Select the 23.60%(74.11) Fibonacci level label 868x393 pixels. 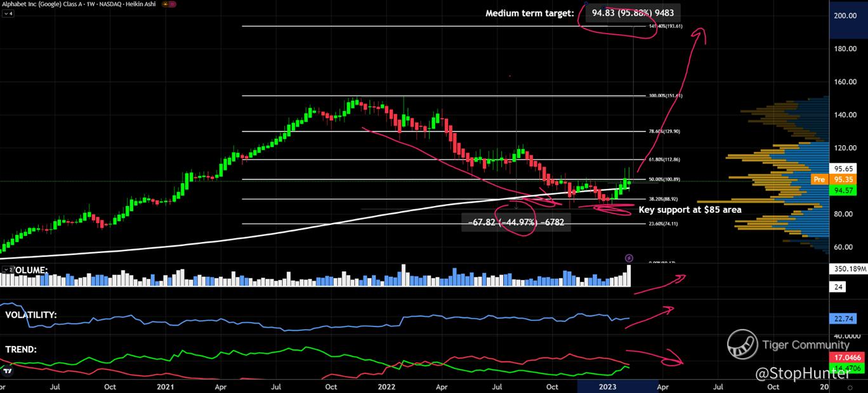(x=662, y=224)
